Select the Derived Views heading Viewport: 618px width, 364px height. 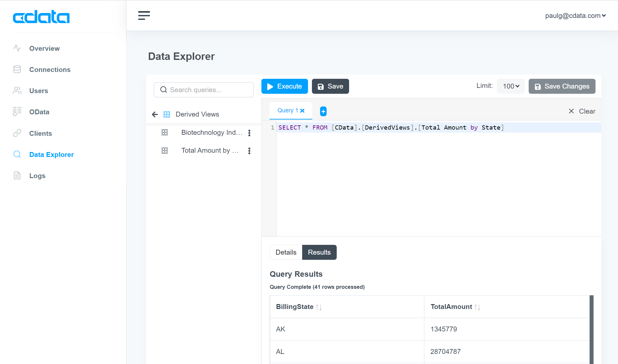click(197, 114)
